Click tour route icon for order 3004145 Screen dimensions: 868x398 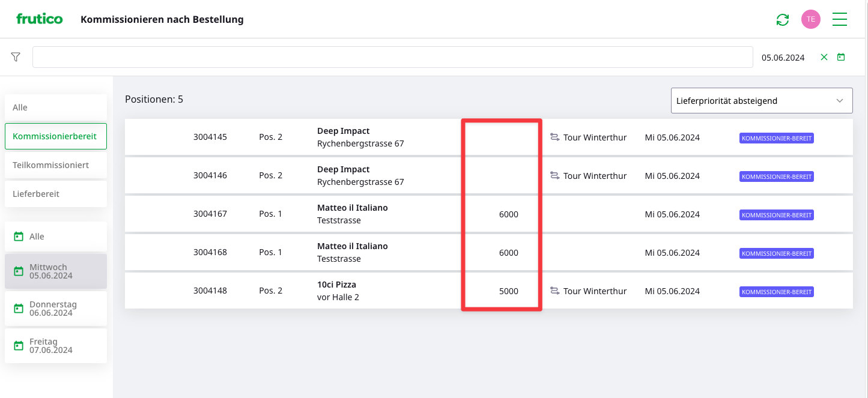(554, 137)
